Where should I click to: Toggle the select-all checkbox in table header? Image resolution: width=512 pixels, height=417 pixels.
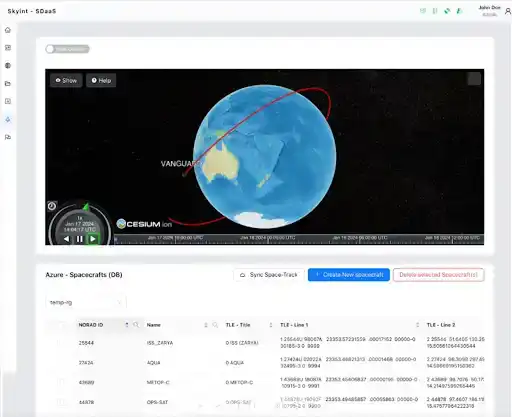61,325
